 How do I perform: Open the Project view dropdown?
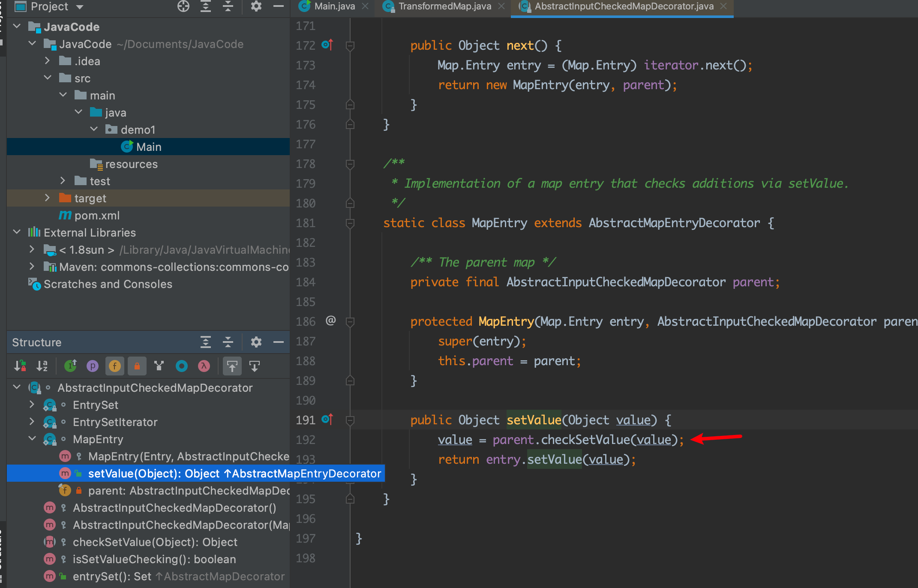pos(80,7)
